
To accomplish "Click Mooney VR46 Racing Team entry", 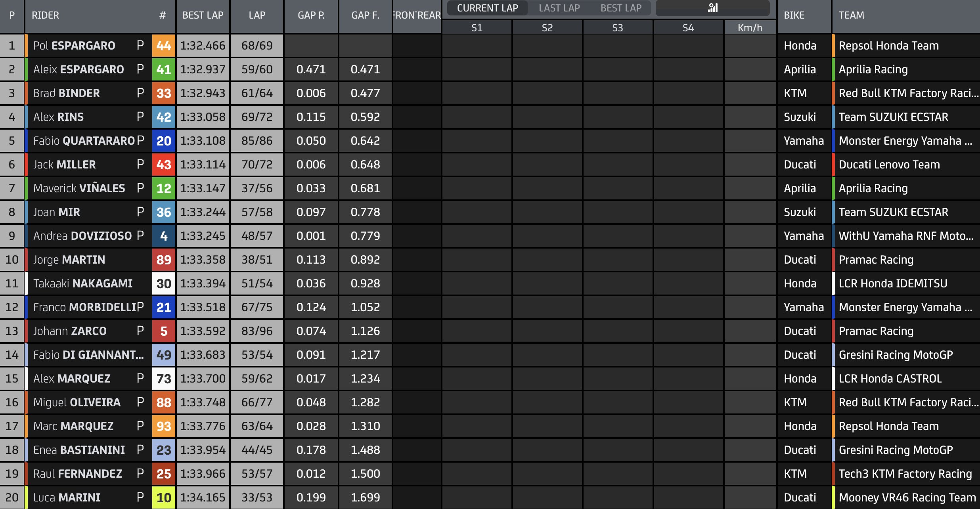I will click(907, 498).
